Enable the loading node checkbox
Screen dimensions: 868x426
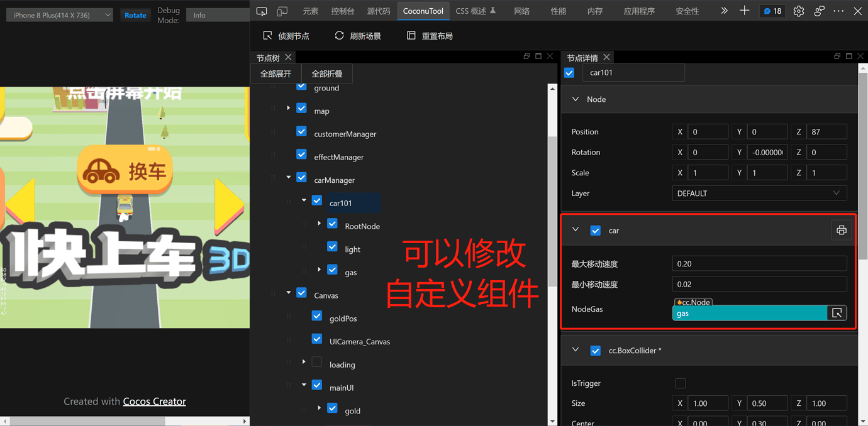(317, 363)
